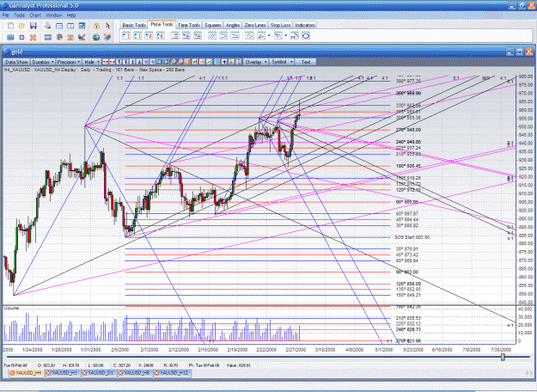Click the SO9 Start 883.90 level label
The height and width of the screenshot is (392, 537).
click(412, 237)
